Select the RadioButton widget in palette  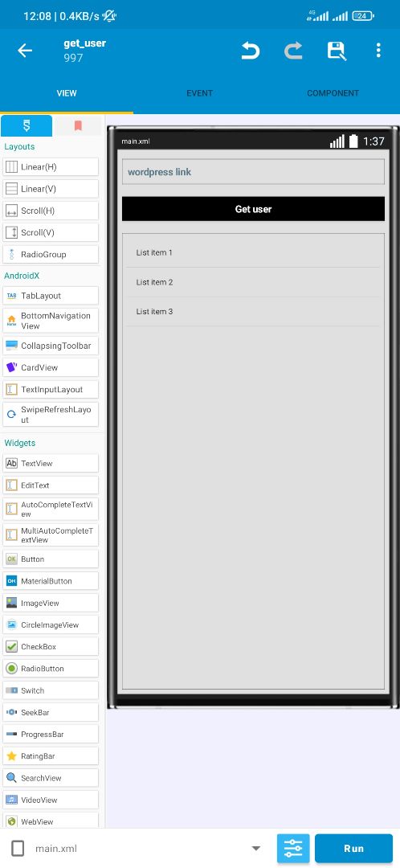51,669
